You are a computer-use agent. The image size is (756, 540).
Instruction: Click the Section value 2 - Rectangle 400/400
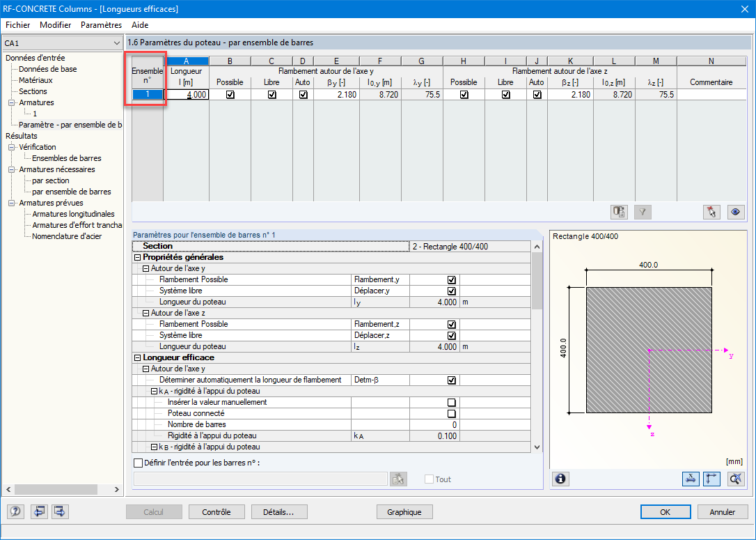point(470,247)
